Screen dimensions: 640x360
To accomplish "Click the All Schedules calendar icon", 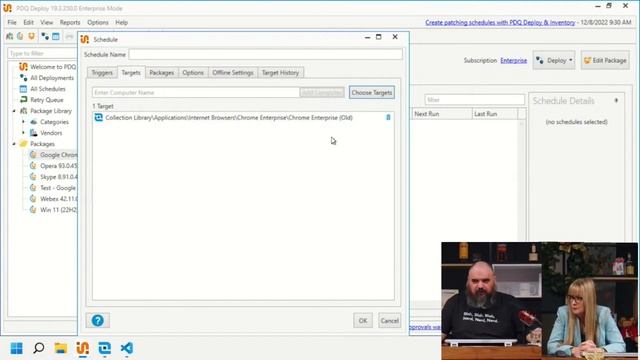I will point(23,89).
